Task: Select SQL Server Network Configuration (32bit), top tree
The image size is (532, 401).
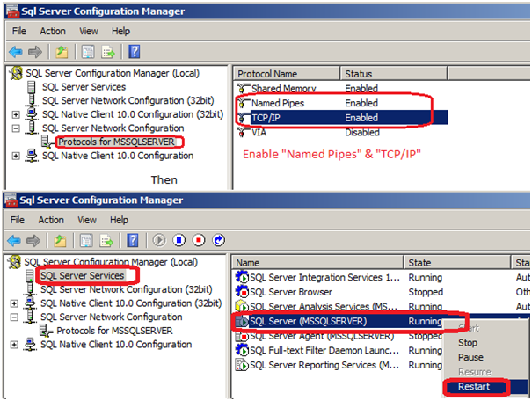Action: coord(128,101)
